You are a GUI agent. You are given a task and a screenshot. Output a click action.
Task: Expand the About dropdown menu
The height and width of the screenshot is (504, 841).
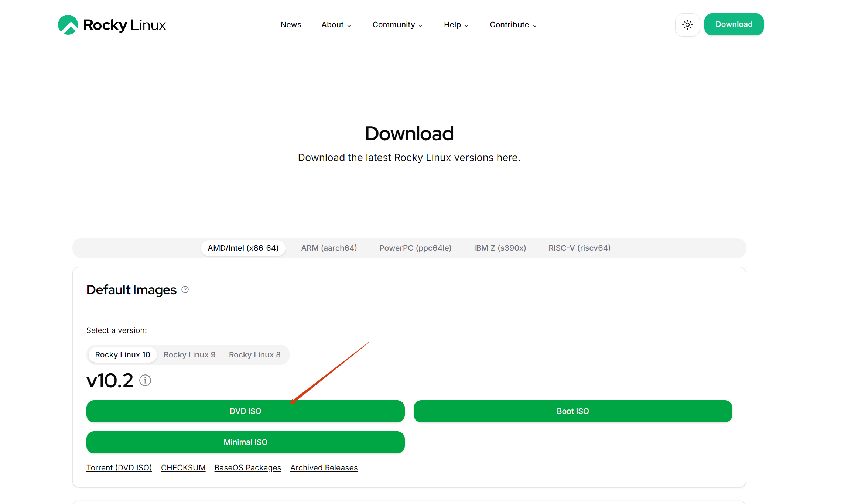click(336, 25)
